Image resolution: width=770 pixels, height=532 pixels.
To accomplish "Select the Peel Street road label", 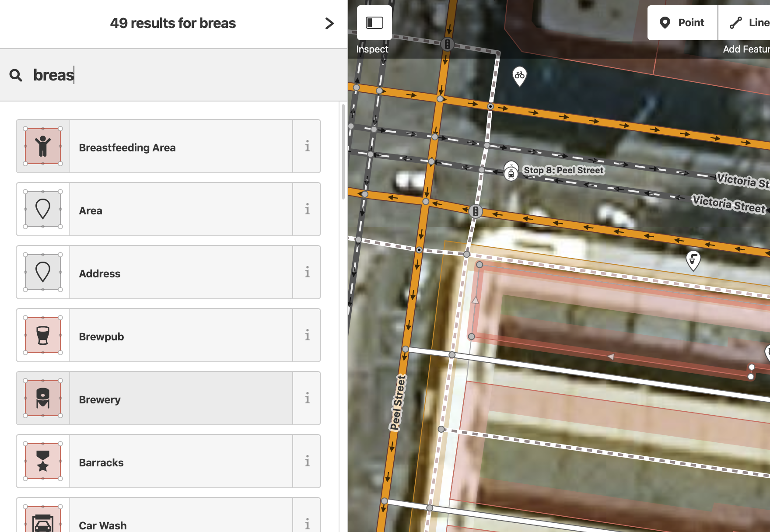I will [398, 403].
